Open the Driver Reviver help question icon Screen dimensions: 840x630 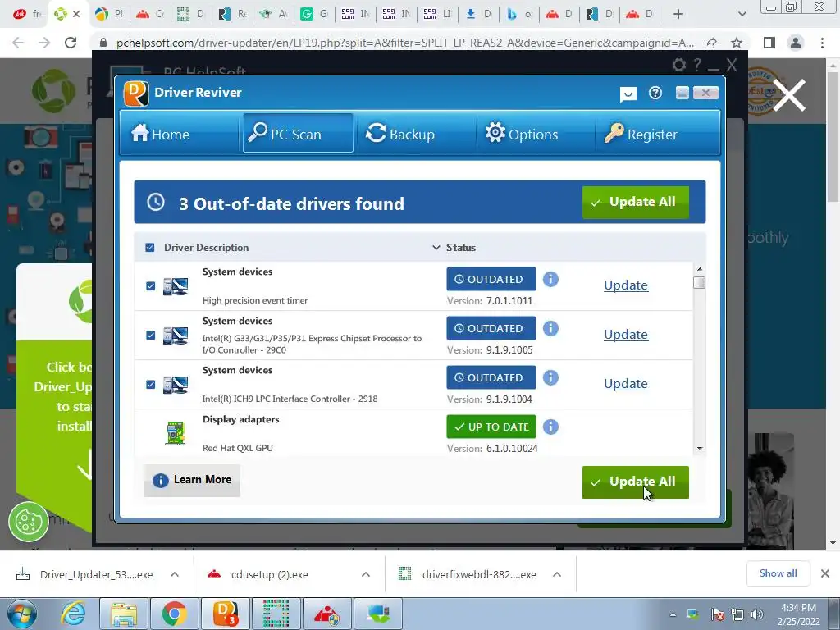[x=655, y=94]
